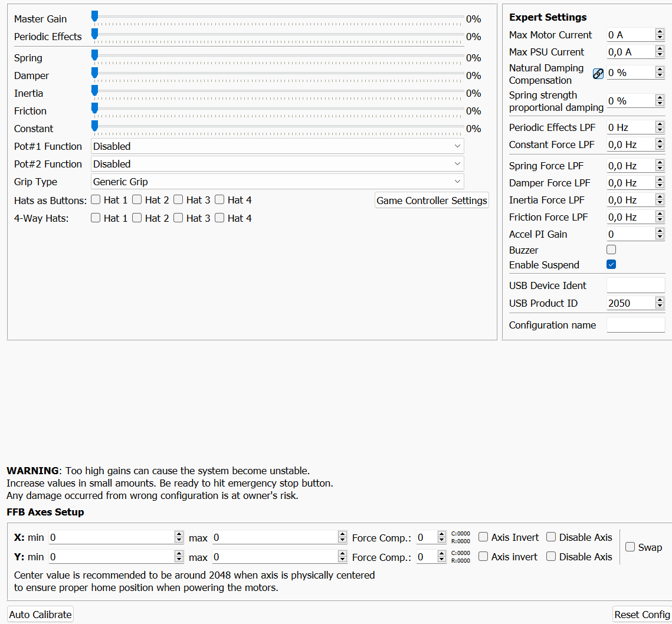Increase Accel PI Gain with up arrow
The width and height of the screenshot is (672, 624).
tap(660, 231)
